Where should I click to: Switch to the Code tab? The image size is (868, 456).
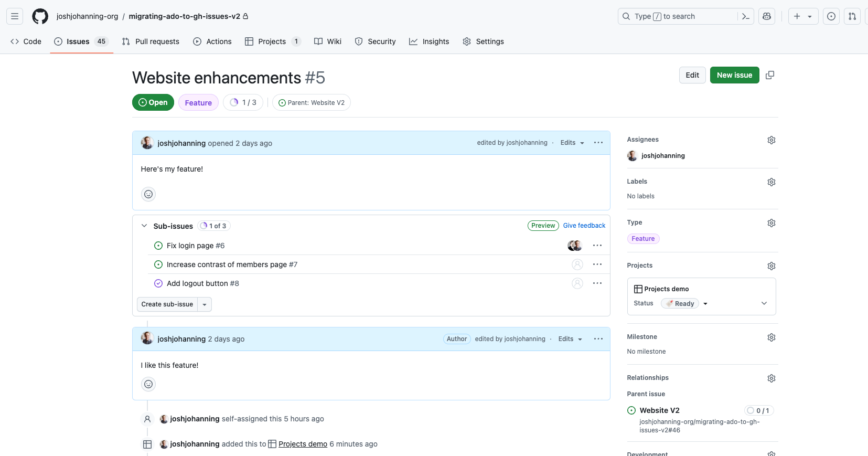(x=26, y=41)
